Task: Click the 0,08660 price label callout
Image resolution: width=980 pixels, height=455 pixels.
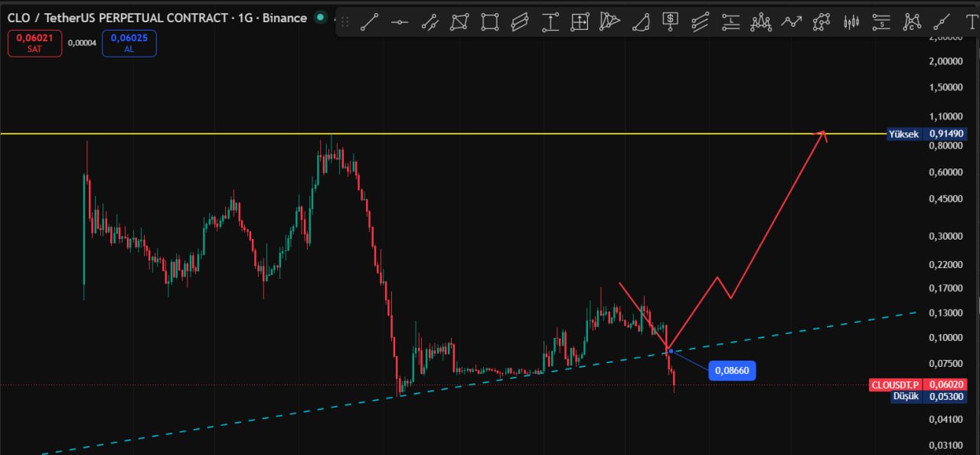Action: click(x=733, y=371)
